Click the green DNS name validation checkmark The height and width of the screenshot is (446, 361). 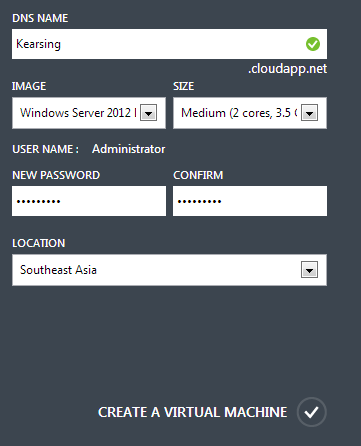click(313, 44)
